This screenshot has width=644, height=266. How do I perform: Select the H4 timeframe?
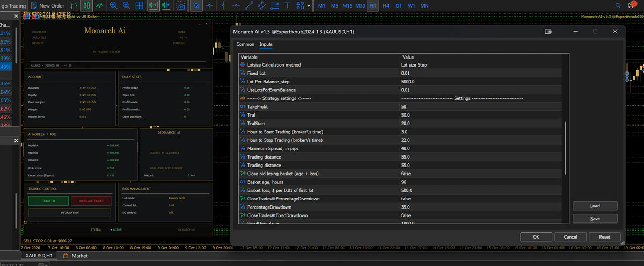pos(386,5)
